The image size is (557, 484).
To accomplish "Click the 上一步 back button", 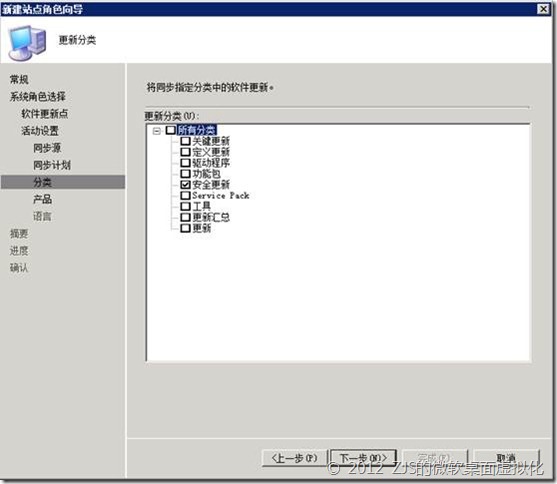I will pyautogui.click(x=294, y=458).
